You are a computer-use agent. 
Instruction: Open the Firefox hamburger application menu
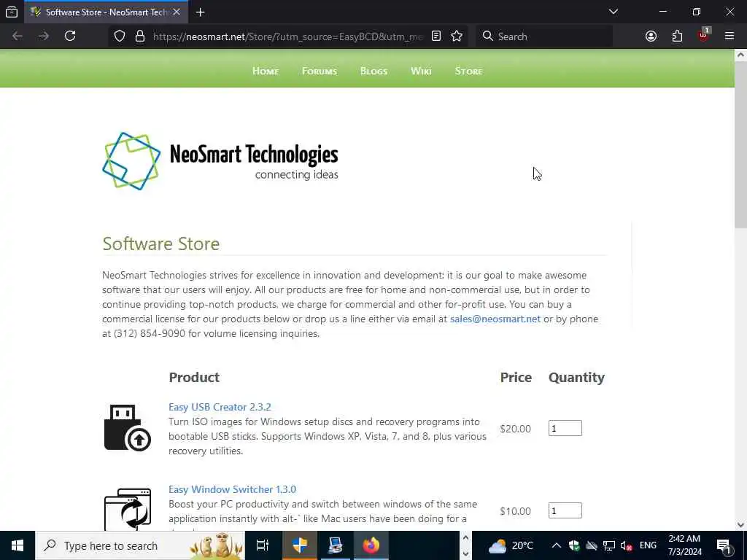click(729, 36)
